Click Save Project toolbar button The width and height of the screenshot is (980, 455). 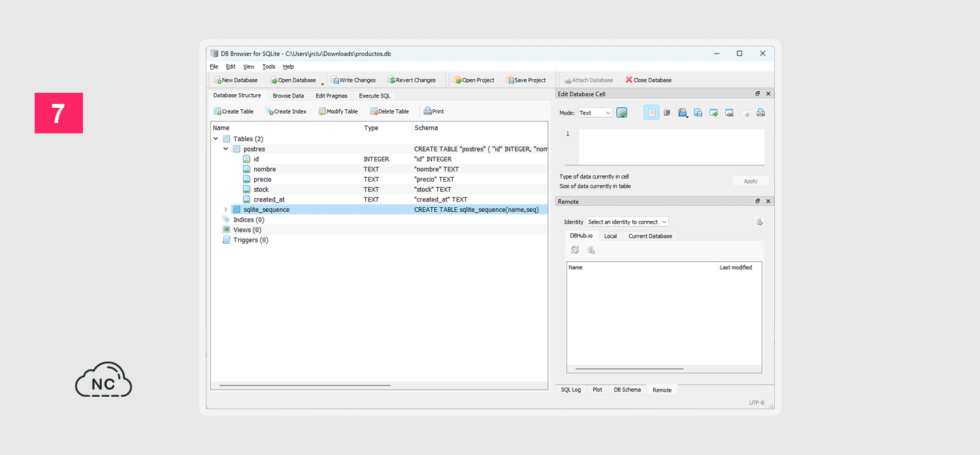coord(526,80)
